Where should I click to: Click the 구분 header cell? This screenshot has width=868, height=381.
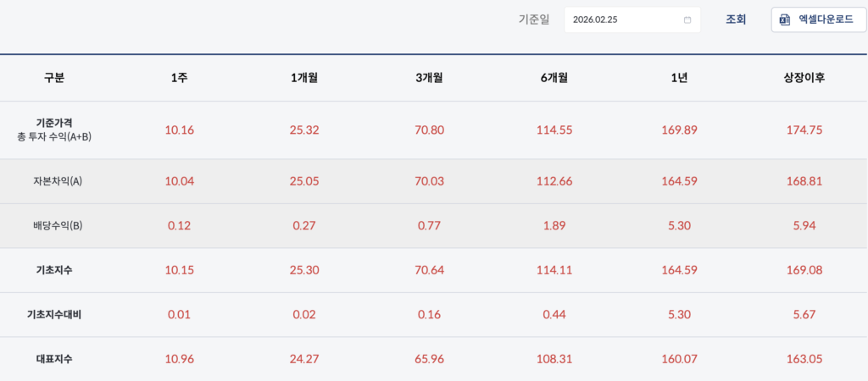click(54, 78)
